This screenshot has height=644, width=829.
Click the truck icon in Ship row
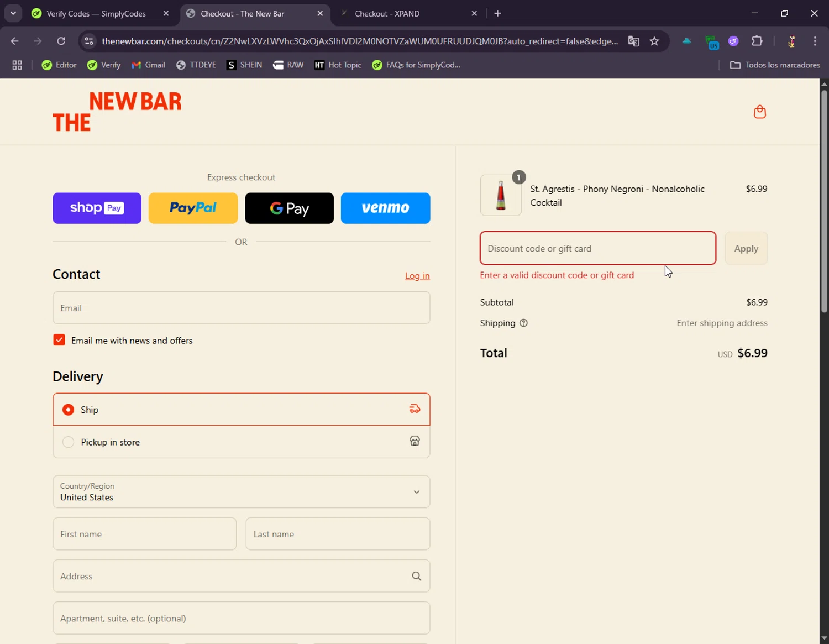pyautogui.click(x=414, y=409)
